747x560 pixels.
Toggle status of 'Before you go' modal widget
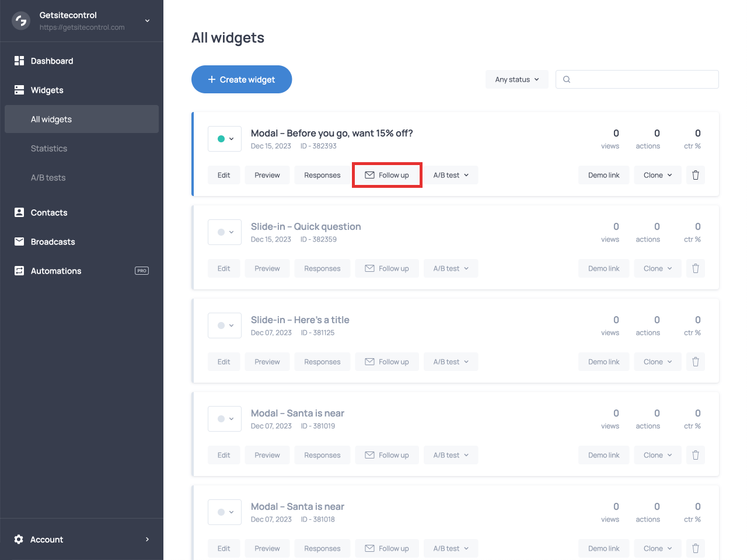[225, 139]
